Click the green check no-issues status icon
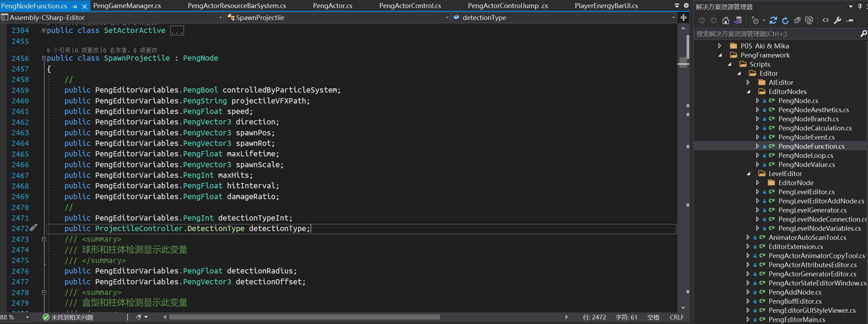The height and width of the screenshot is (324, 868). pos(46,317)
